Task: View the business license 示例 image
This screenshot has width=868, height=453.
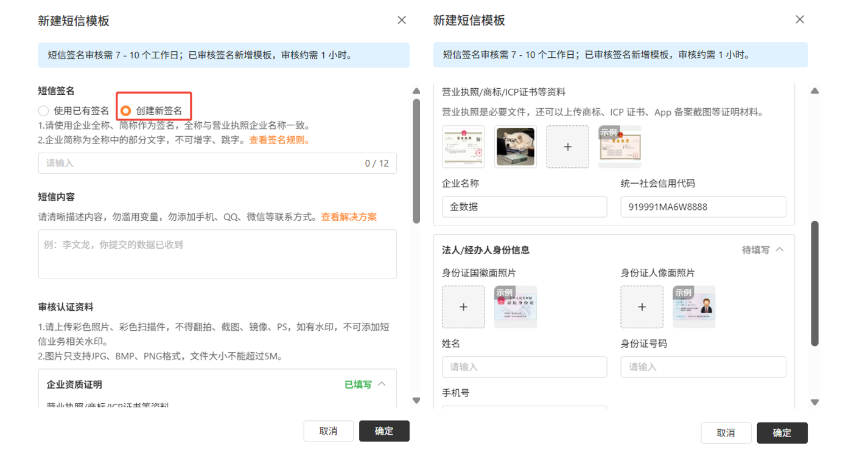Action: [620, 147]
